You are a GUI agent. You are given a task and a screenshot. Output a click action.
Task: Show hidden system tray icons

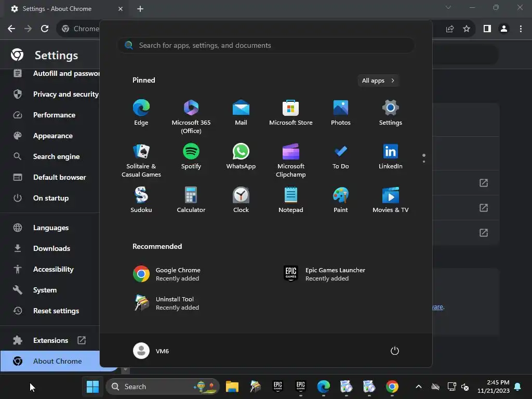[x=419, y=387]
